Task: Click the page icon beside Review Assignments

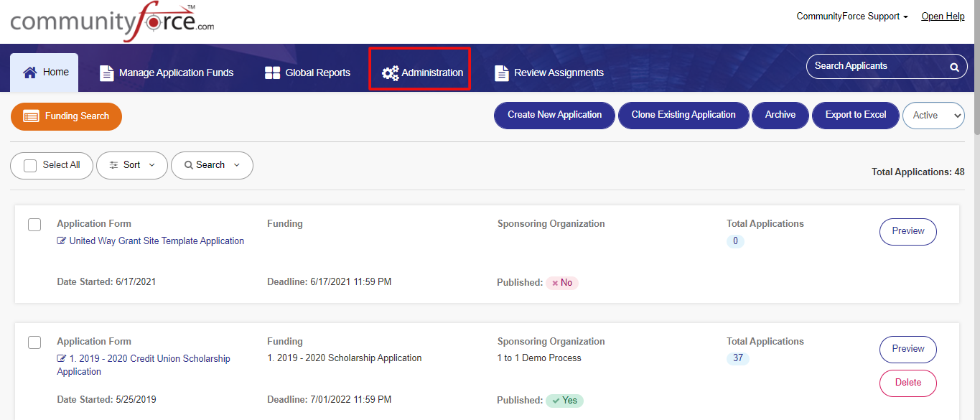Action: (501, 73)
